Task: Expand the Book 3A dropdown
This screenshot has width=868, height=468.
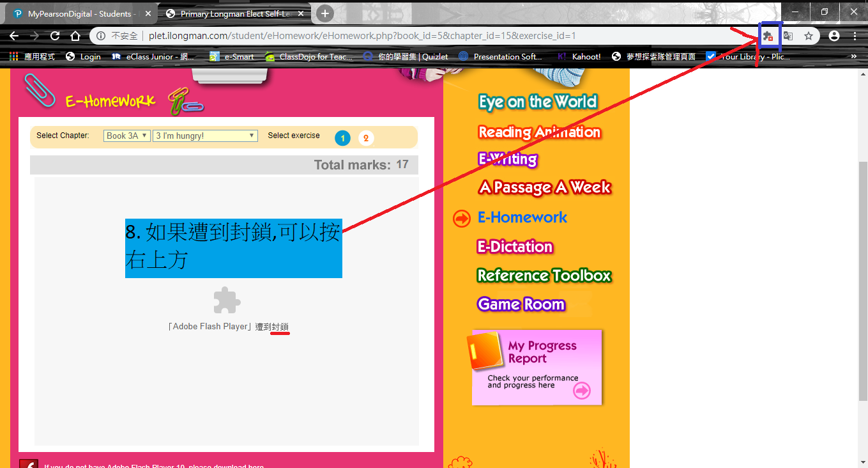Action: (127, 136)
